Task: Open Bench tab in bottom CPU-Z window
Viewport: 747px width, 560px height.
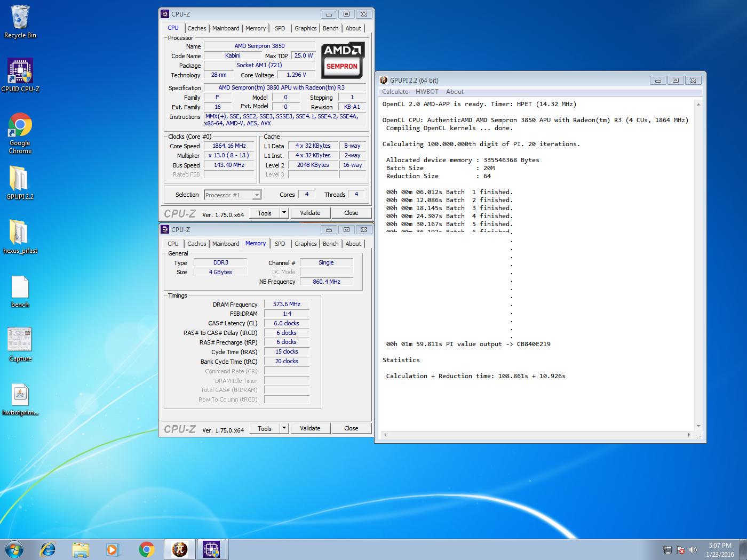Action: coord(331,244)
